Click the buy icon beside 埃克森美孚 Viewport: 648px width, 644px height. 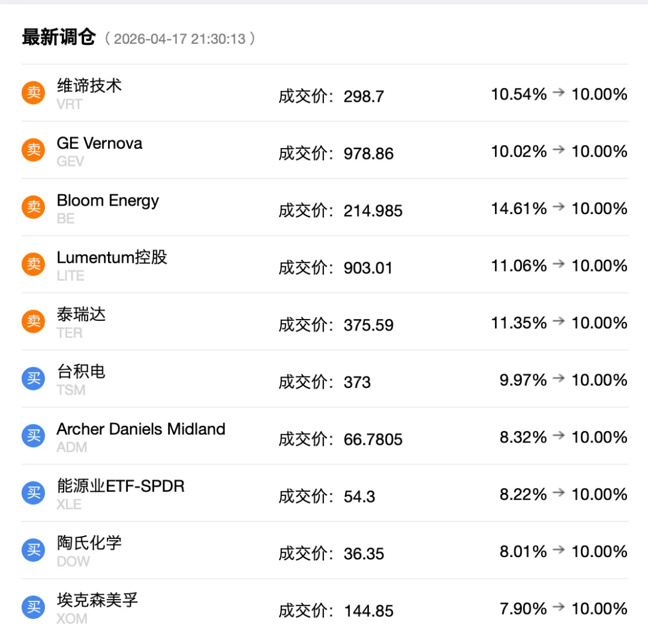(x=34, y=607)
